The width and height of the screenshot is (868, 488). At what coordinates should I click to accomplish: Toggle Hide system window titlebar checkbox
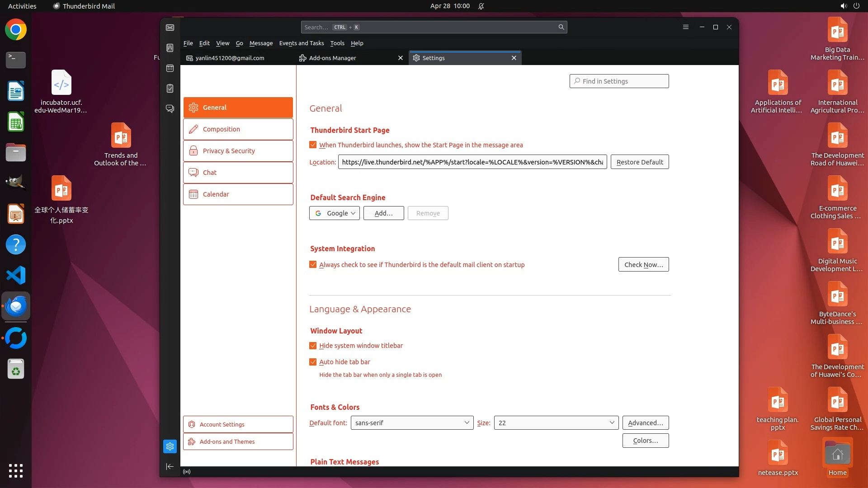(313, 346)
